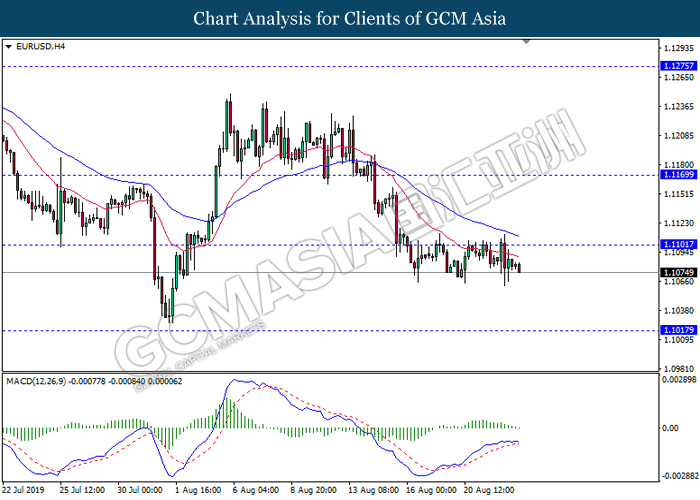Click the 1.11699 price level label
The width and height of the screenshot is (700, 500).
pyautogui.click(x=679, y=175)
